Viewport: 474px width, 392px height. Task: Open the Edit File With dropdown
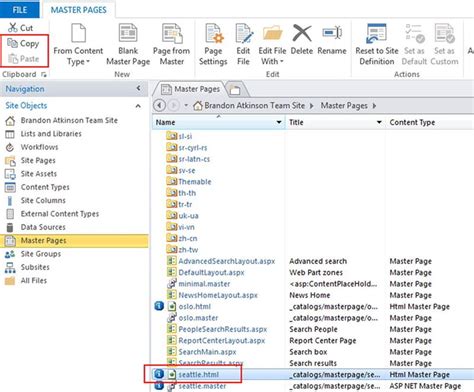(x=272, y=45)
